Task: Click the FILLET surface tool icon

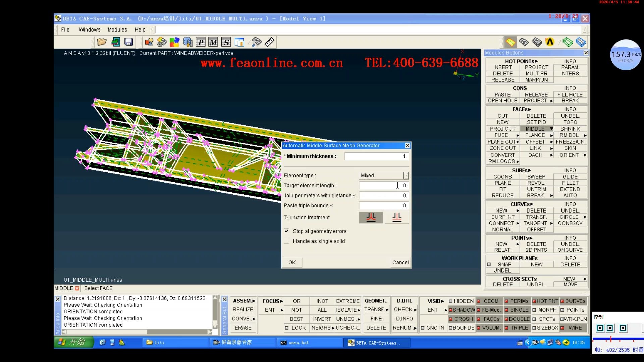Action: tap(570, 183)
